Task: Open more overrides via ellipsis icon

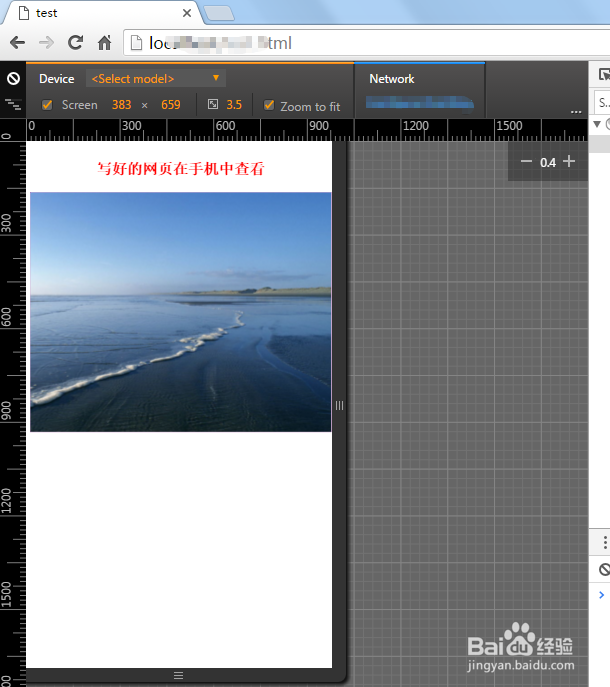Action: pos(576,112)
